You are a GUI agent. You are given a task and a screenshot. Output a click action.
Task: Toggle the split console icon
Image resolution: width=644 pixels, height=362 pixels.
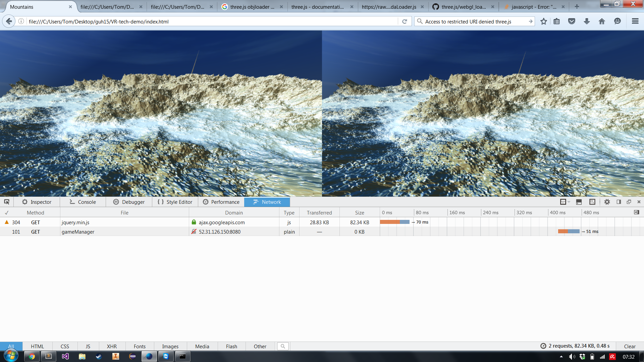pyautogui.click(x=579, y=202)
